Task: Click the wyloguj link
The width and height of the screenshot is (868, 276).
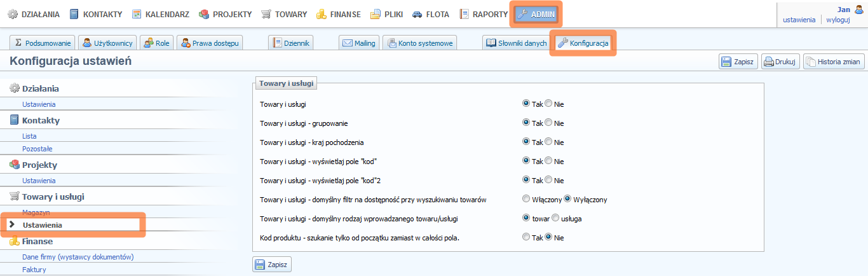Action: (838, 20)
